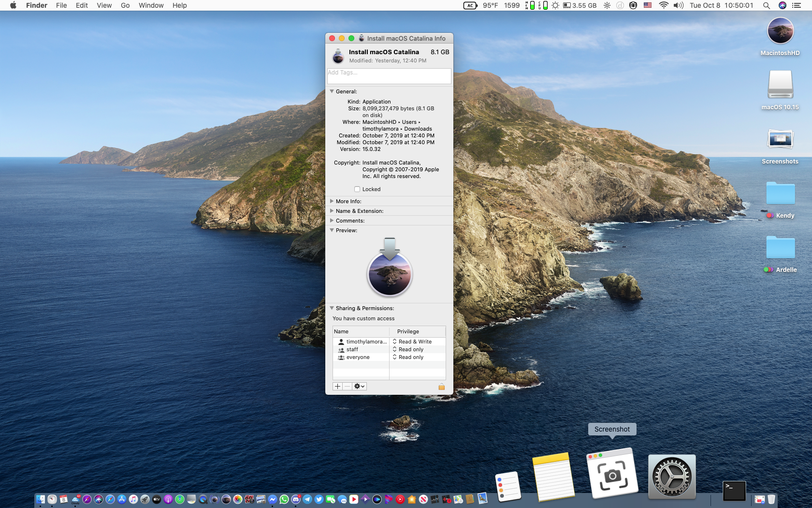Expand the Comments section
The image size is (812, 508).
click(x=332, y=220)
